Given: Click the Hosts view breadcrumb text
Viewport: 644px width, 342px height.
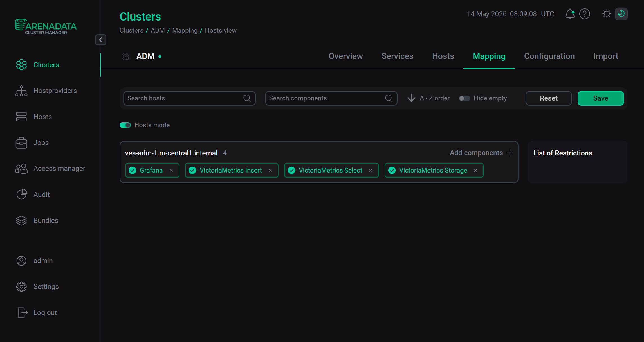Looking at the screenshot, I should 221,30.
